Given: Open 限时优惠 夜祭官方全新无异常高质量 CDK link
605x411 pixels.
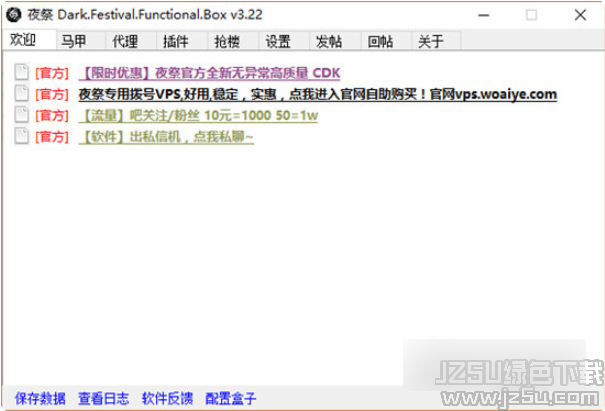Looking at the screenshot, I should click(210, 73).
